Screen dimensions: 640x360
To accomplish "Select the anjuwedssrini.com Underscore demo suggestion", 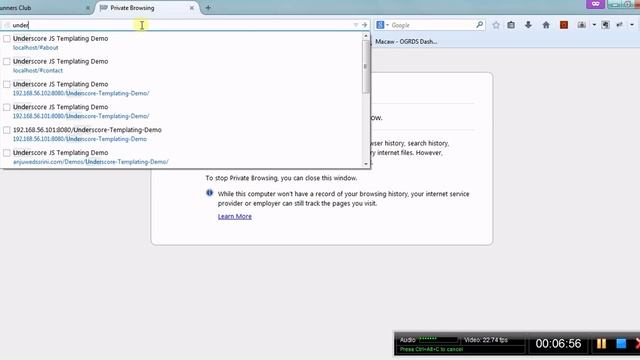I will 182,157.
